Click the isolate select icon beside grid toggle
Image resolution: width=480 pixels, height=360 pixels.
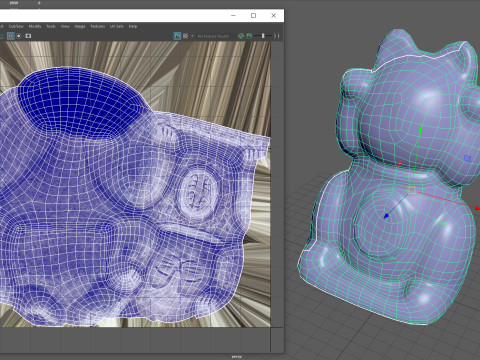pos(19,36)
